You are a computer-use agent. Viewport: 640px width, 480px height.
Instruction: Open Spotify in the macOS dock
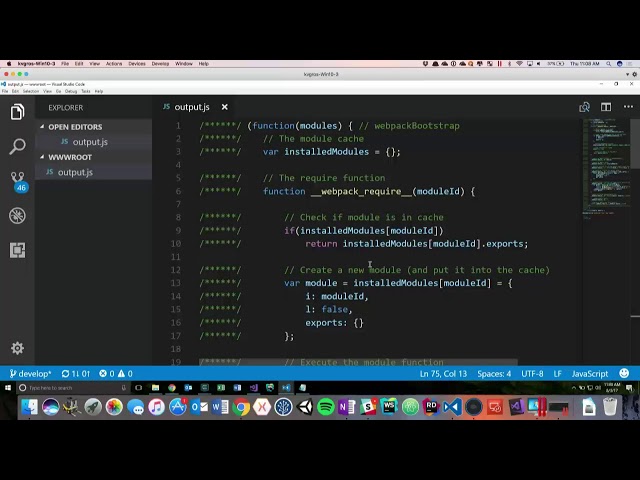326,407
